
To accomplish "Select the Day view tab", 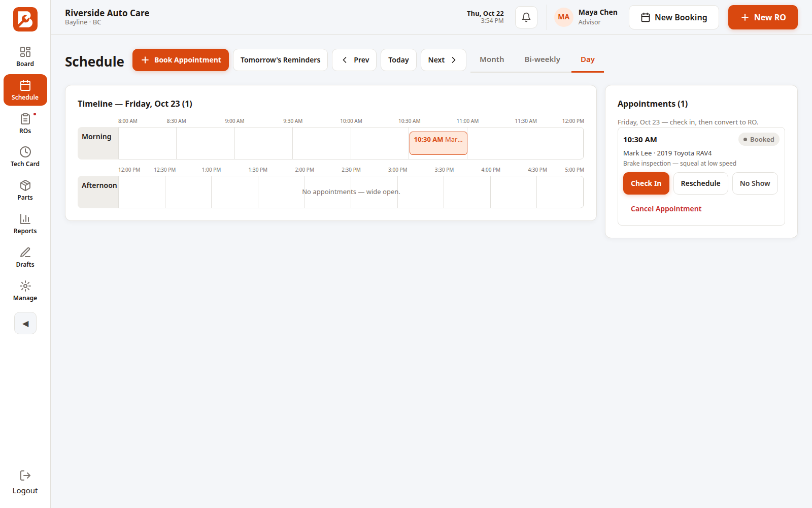I will (587, 59).
